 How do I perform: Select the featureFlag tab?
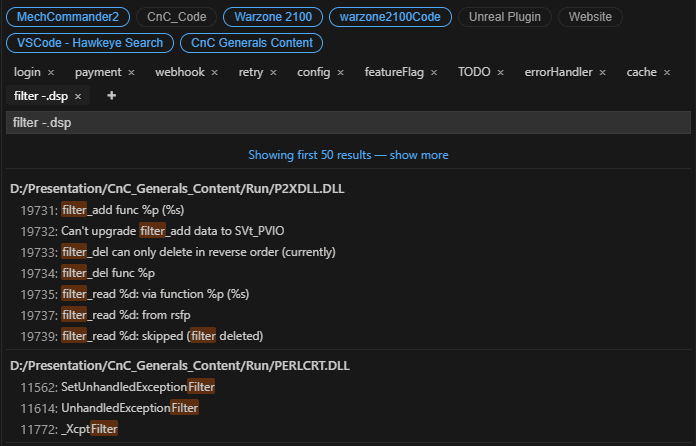click(394, 72)
